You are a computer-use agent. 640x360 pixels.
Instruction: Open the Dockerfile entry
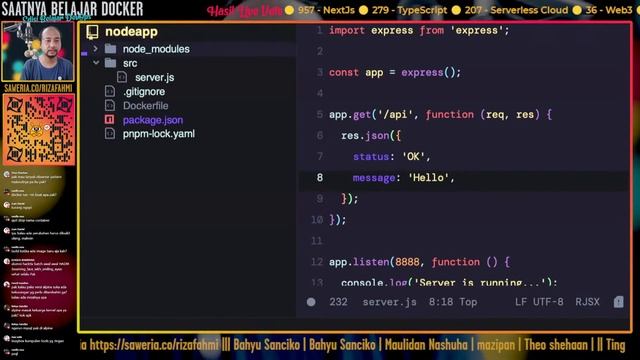(x=146, y=106)
